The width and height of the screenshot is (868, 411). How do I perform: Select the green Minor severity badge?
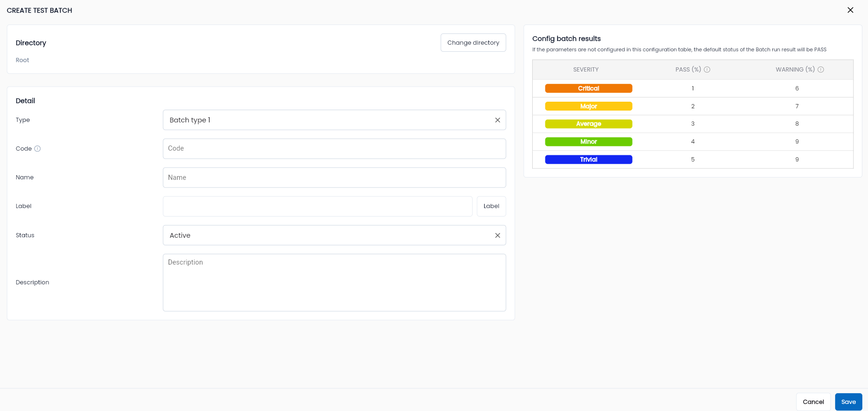(589, 142)
